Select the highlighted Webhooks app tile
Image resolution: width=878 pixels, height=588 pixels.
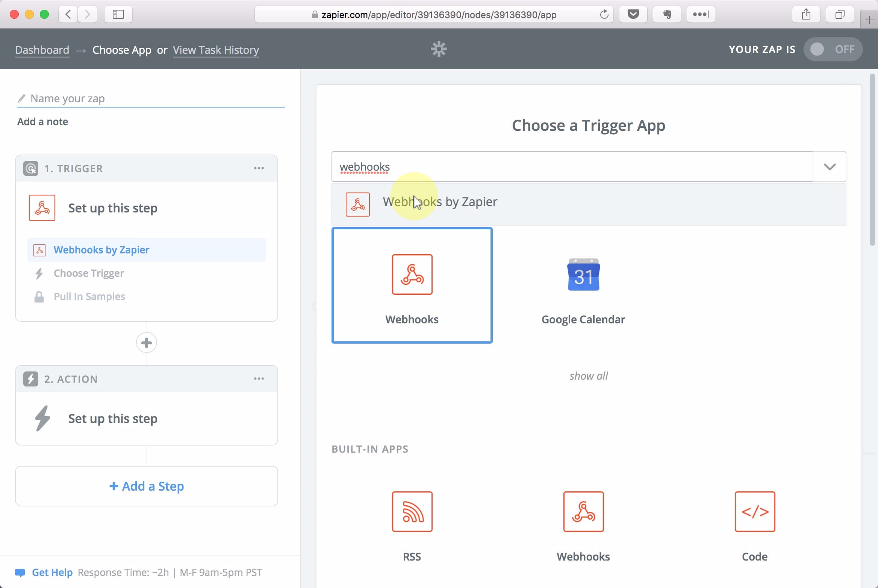pyautogui.click(x=412, y=285)
